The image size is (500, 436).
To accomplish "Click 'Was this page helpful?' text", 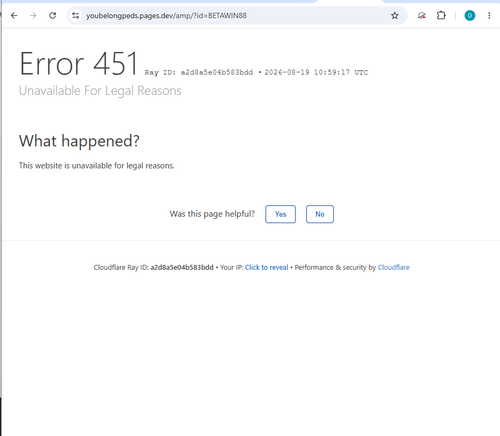I will pos(212,214).
